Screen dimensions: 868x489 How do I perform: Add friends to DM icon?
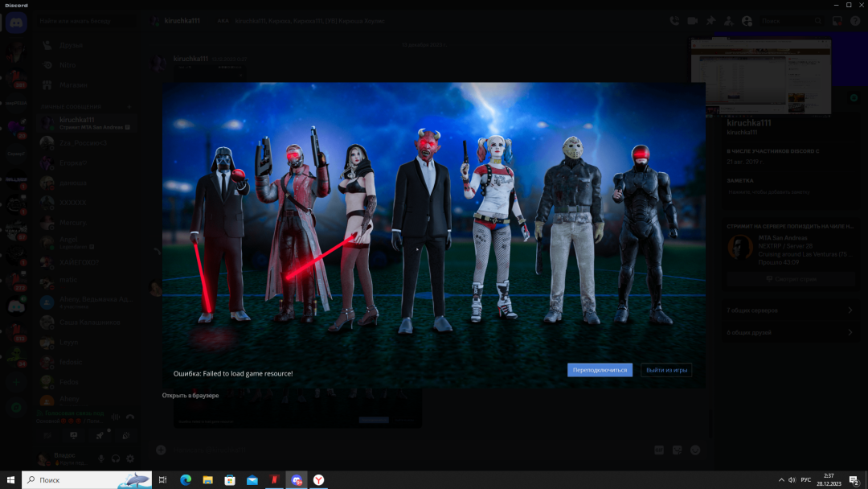pos(728,21)
